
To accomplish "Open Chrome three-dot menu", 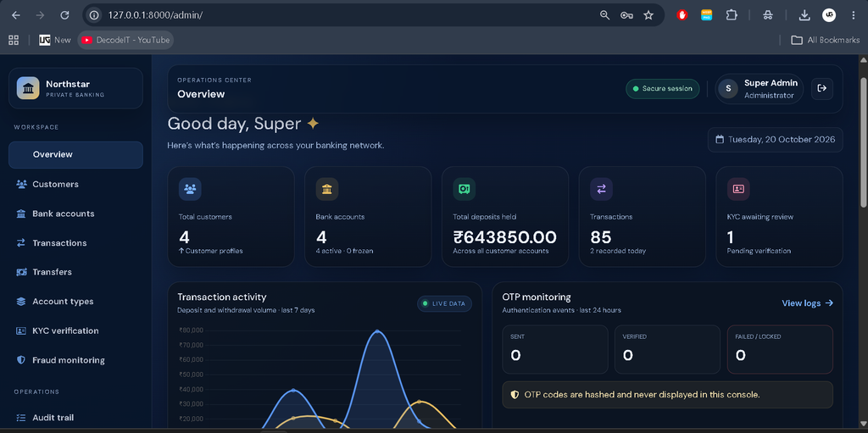I will 853,15.
